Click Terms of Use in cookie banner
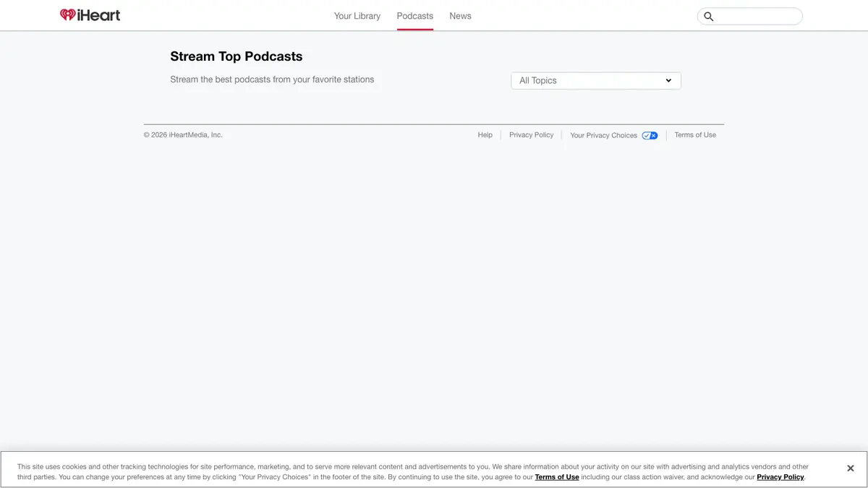Viewport: 868px width, 488px height. [557, 477]
